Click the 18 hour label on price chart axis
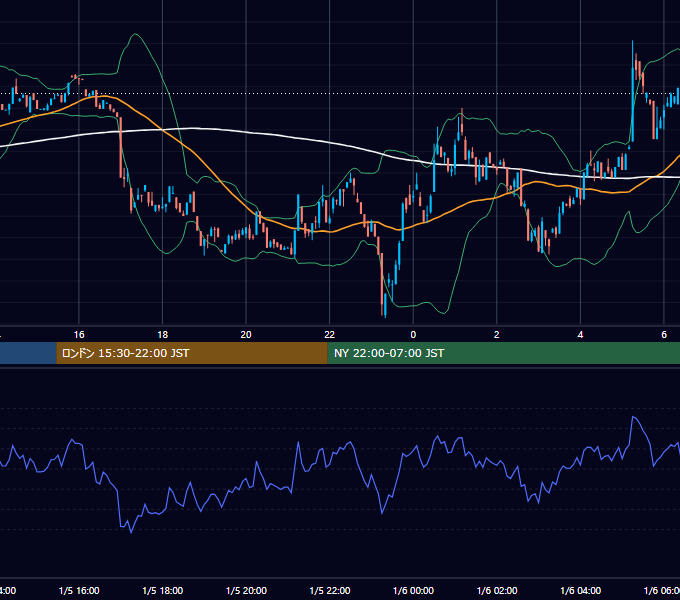 (x=163, y=335)
